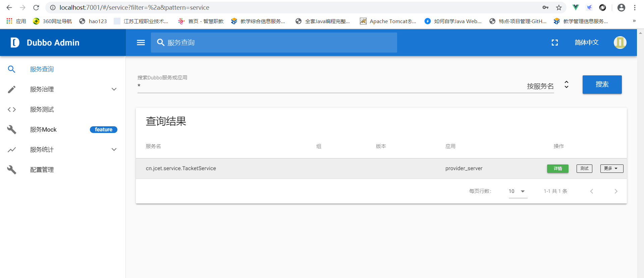Open the Apache Tomcat bookmark
This screenshot has height=278, width=644.
point(388,21)
